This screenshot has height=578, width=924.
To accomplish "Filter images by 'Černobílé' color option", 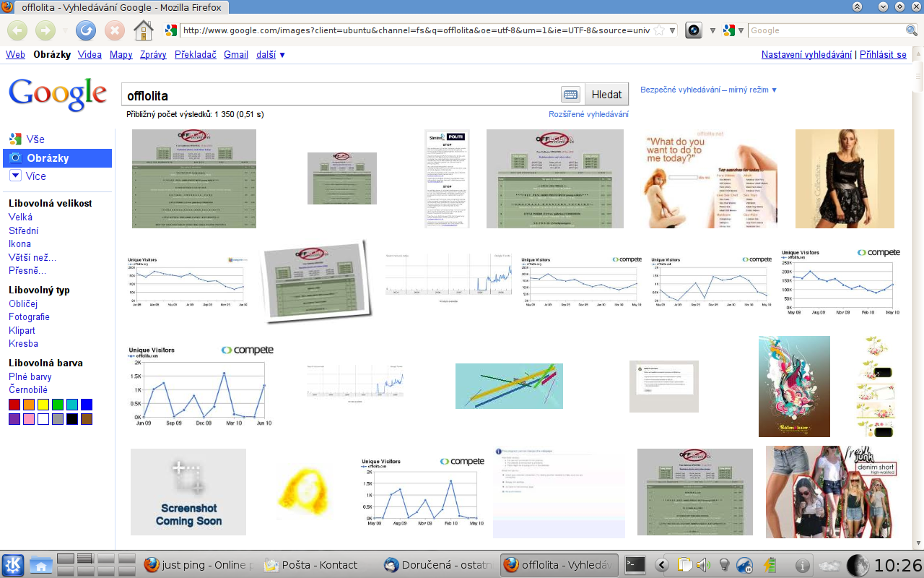I will coord(28,389).
